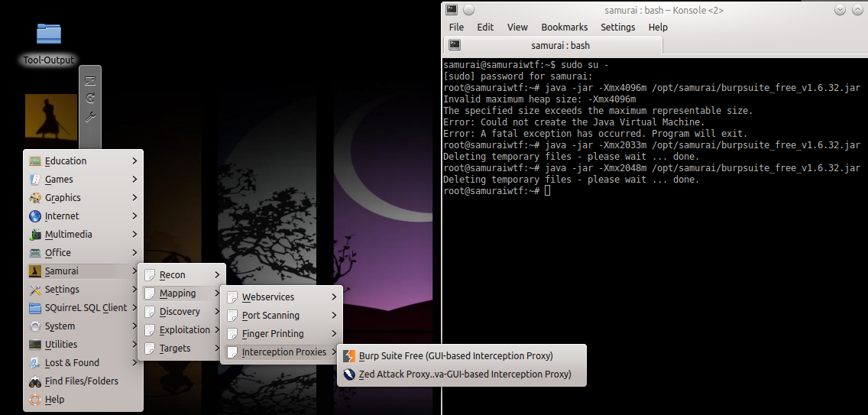Click the Zed Attack Proxy icon
This screenshot has height=415, width=868.
click(349, 374)
